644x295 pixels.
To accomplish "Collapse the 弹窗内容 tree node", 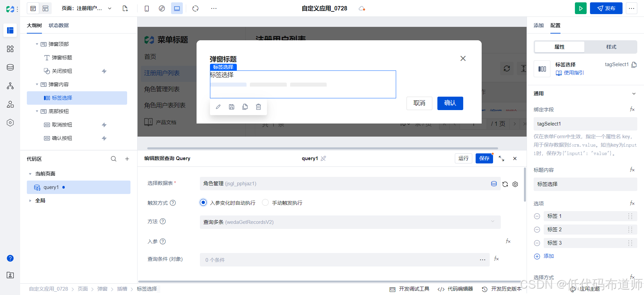I will (37, 84).
